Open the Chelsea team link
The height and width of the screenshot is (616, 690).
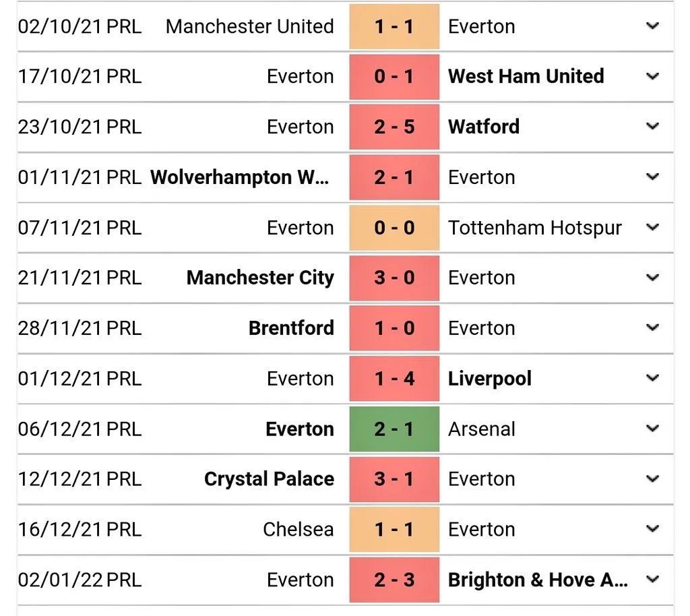pos(298,529)
